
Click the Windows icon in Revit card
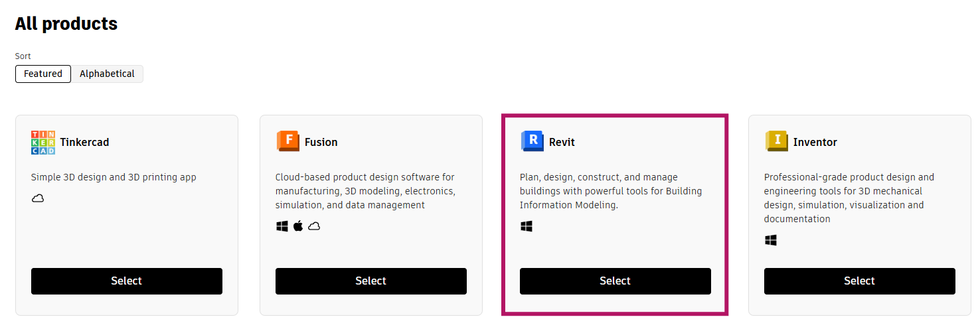[527, 226]
